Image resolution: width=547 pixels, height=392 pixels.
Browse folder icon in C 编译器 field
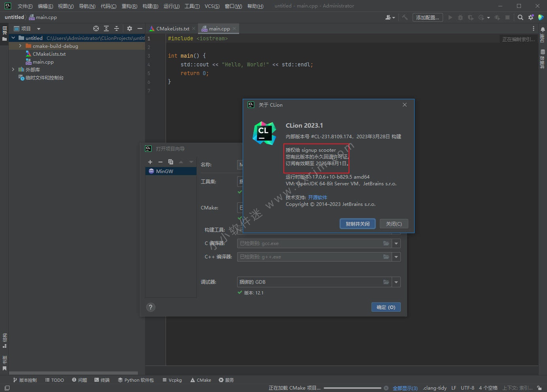[386, 243]
